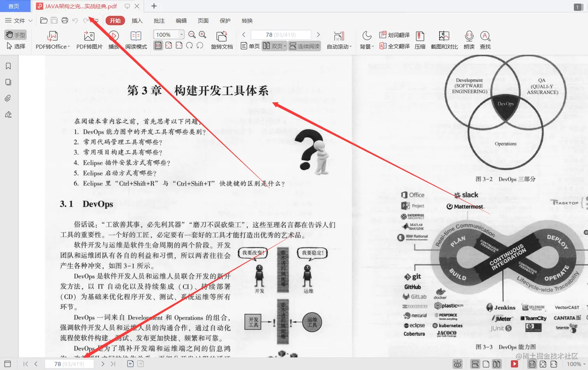Open the attachments panel in sidebar
This screenshot has width=588, height=370.
tap(7, 98)
